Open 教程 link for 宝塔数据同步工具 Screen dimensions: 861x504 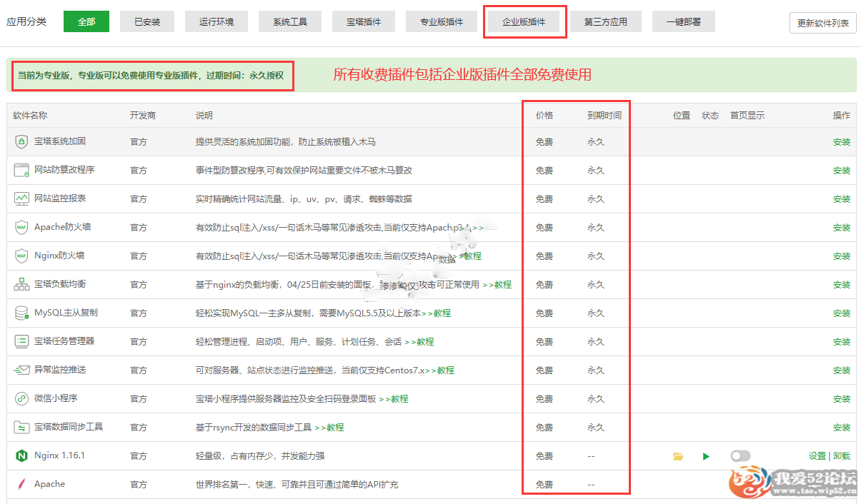329,427
